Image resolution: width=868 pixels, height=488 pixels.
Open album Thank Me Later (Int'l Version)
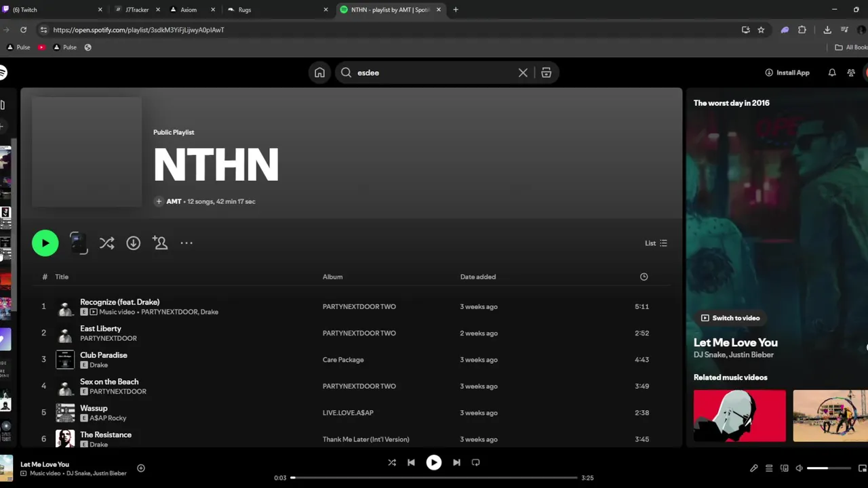click(366, 439)
